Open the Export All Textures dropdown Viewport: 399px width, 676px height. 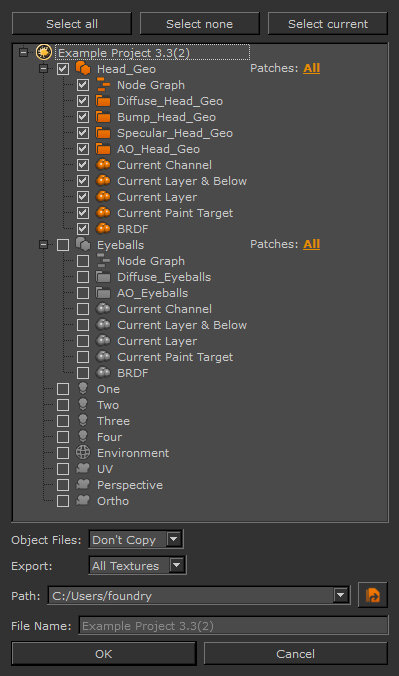pyautogui.click(x=138, y=565)
